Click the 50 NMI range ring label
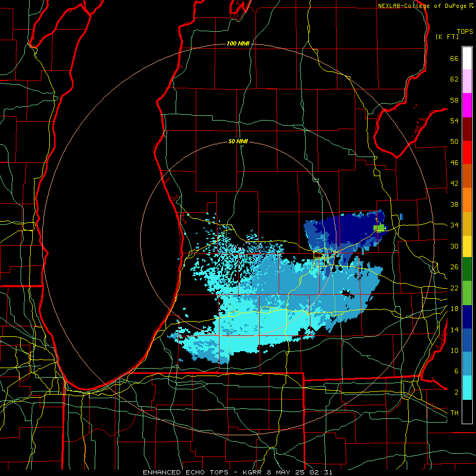The width and height of the screenshot is (476, 476). 238,141
